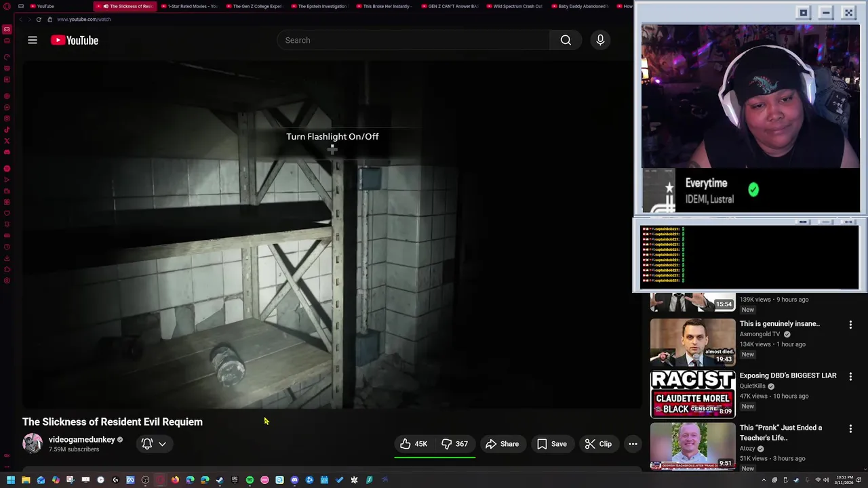This screenshot has width=868, height=488.
Task: Open Discord from the taskbar
Action: [x=294, y=480]
